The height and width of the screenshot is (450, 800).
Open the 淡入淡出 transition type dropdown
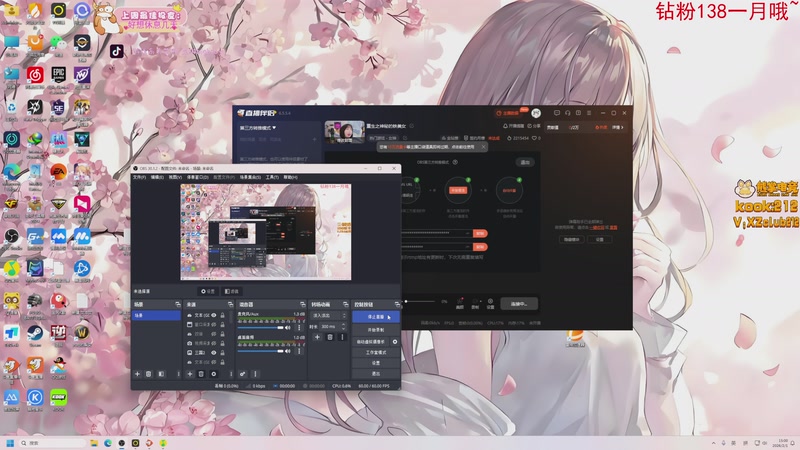pos(329,315)
